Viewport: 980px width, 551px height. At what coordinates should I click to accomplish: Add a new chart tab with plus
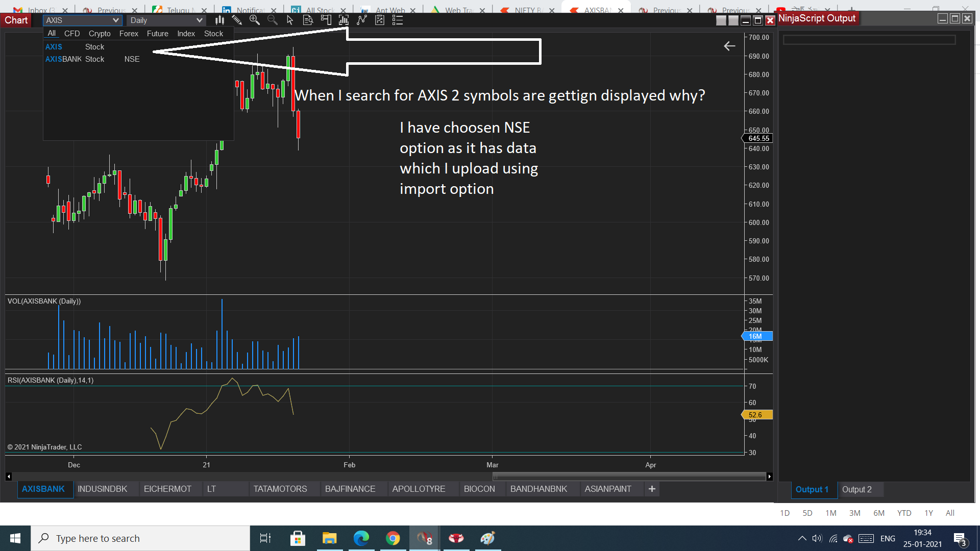[652, 489]
